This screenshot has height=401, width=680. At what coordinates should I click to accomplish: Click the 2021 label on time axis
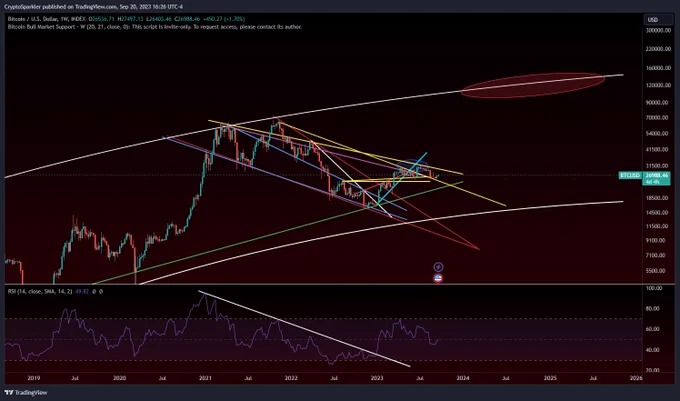click(x=205, y=378)
